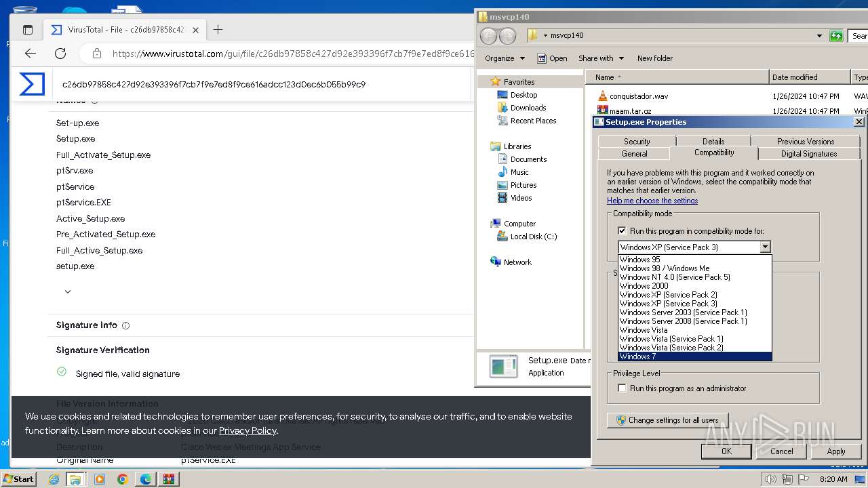Select the Pre_Activated_Setup.exe name entry

[x=106, y=235]
